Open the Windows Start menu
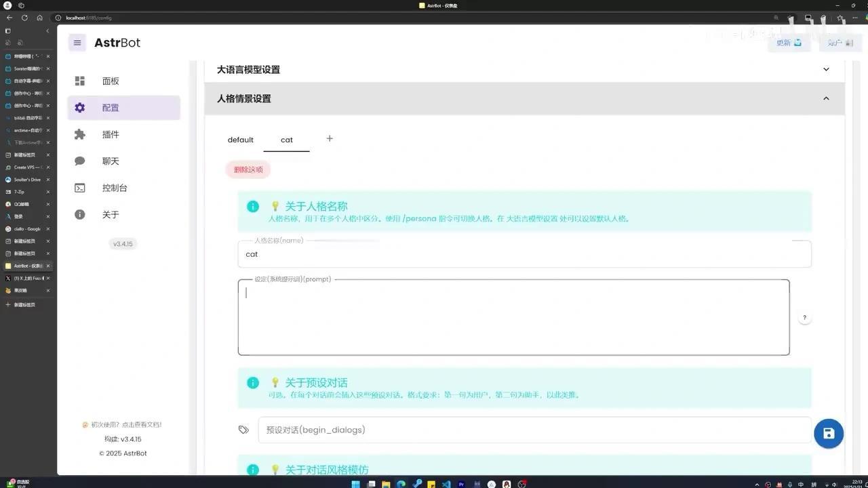This screenshot has width=868, height=488. 355,484
